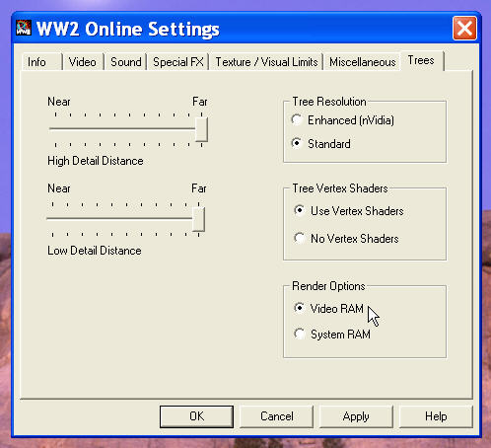Open the Video tab
491x448 pixels.
point(83,62)
